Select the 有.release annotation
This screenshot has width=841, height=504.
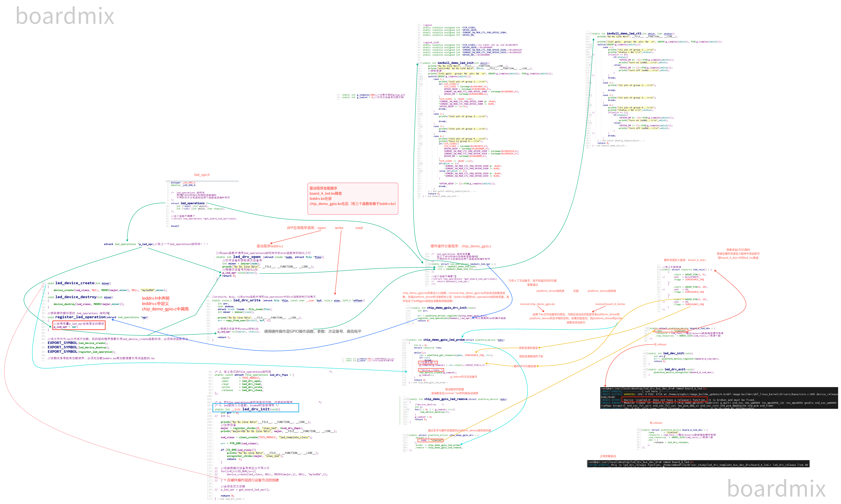[656, 423]
